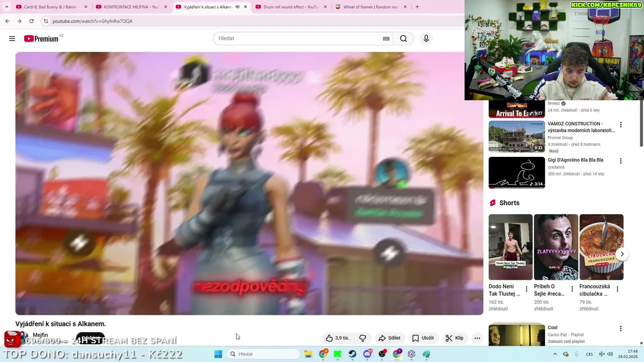Dislike the video with thumbs down
Image resolution: width=644 pixels, height=362 pixels.
(x=363, y=338)
